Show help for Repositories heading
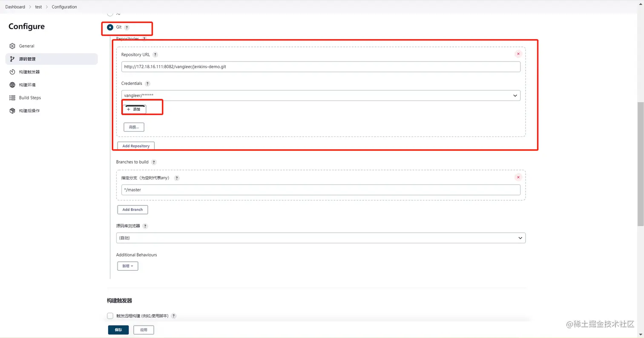Viewport: 644px width, 338px height. tap(144, 39)
